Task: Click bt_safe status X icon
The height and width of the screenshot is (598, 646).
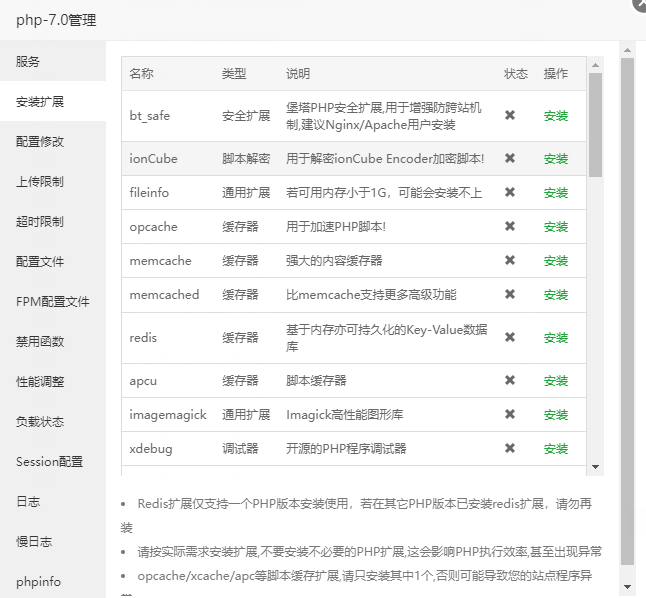Action: (510, 115)
